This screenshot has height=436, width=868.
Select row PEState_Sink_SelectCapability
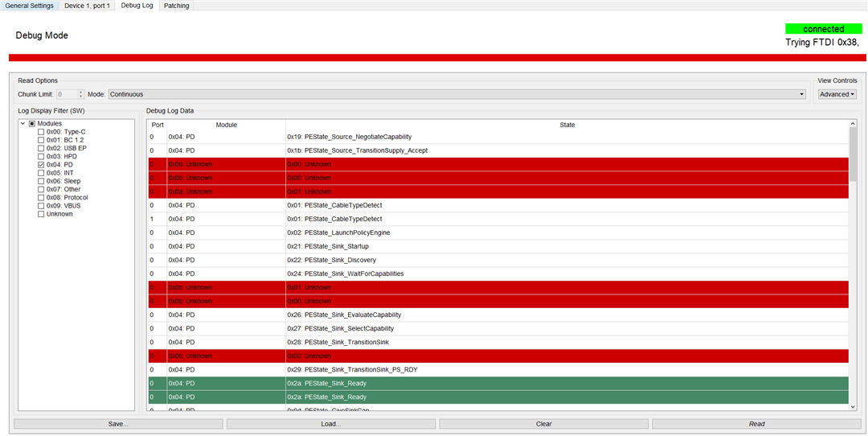[498, 328]
